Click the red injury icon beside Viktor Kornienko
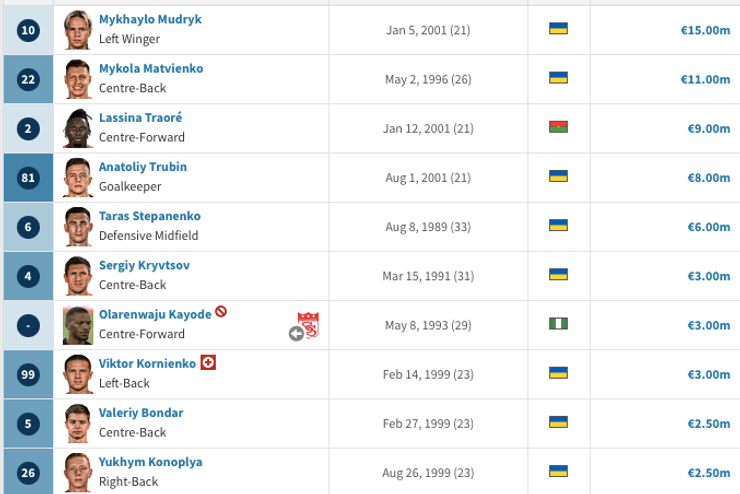Image resolution: width=740 pixels, height=494 pixels. coord(208,361)
